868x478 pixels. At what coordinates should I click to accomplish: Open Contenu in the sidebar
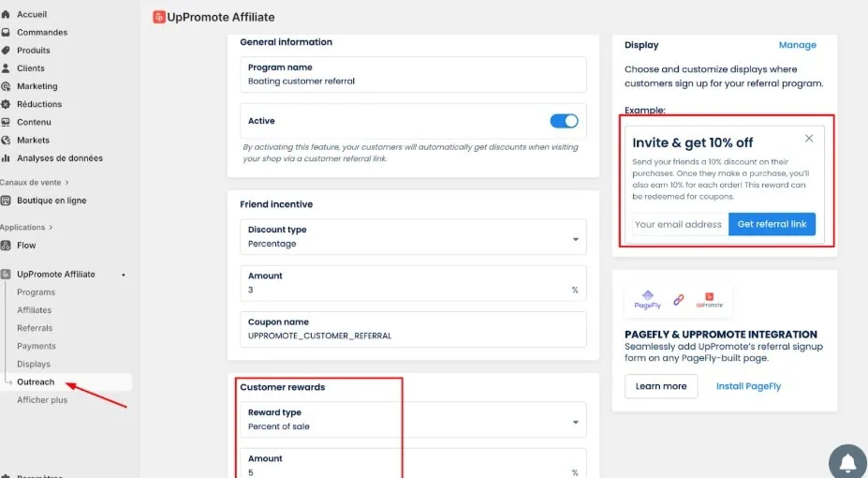34,123
